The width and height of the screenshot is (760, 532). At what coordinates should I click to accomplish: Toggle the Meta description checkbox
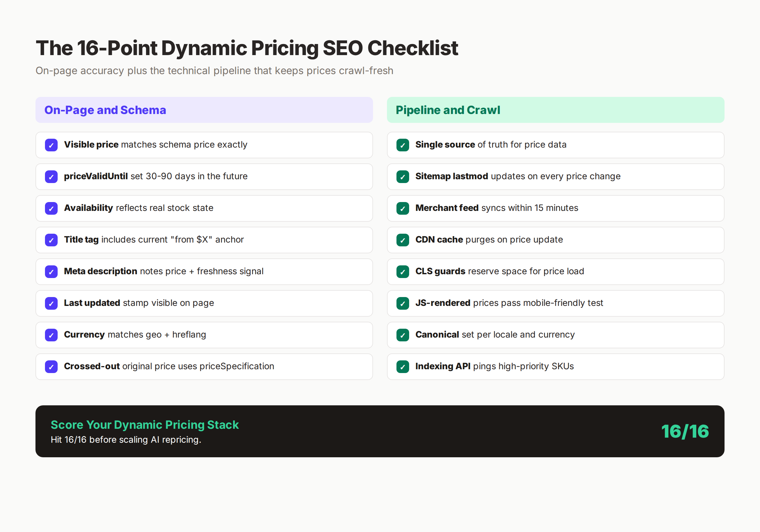(51, 272)
